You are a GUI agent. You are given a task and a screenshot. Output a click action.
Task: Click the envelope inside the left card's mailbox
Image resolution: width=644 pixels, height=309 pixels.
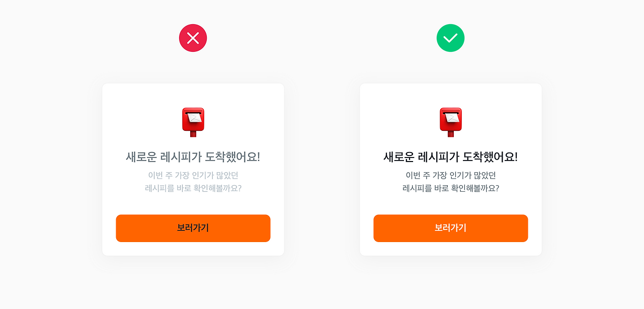(x=193, y=118)
